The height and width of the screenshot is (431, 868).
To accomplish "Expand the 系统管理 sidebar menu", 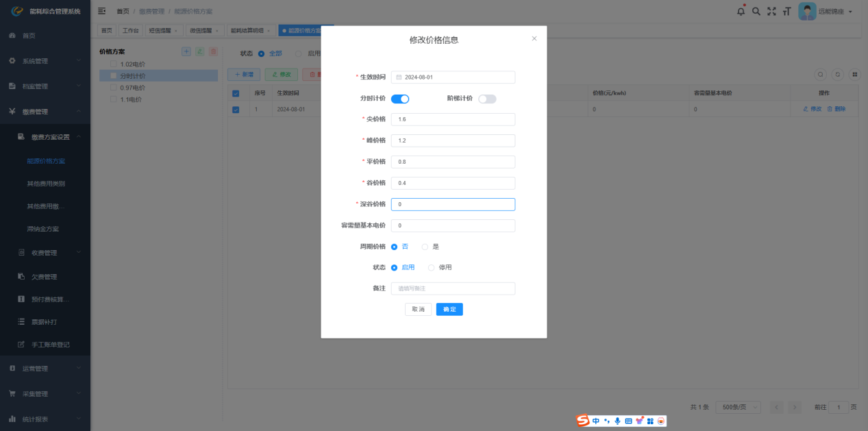I will [x=45, y=61].
